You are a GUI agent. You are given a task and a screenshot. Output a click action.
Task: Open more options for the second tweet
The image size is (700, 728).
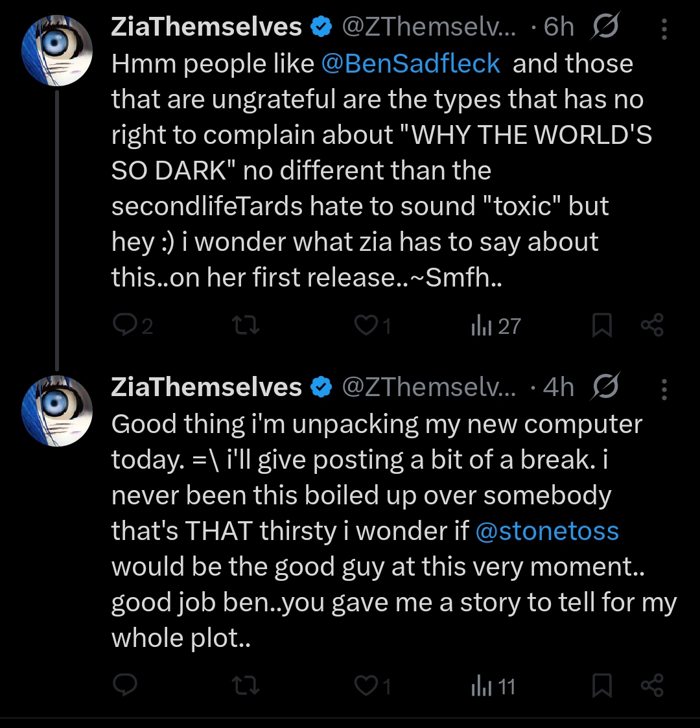(x=664, y=388)
